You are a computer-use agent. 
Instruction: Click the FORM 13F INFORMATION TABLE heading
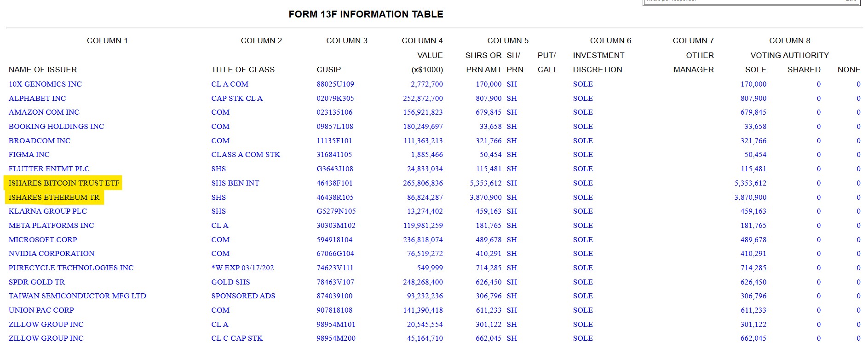[366, 14]
